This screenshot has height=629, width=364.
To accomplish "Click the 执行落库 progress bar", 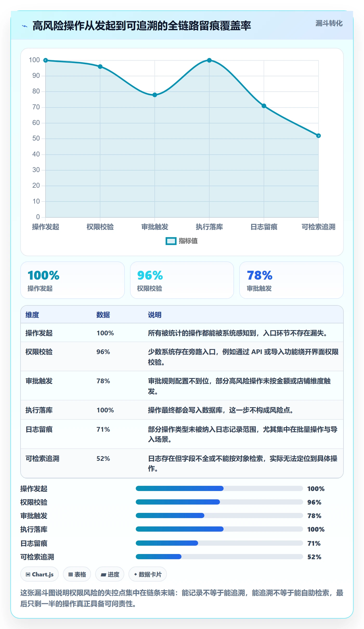I will [x=219, y=529].
